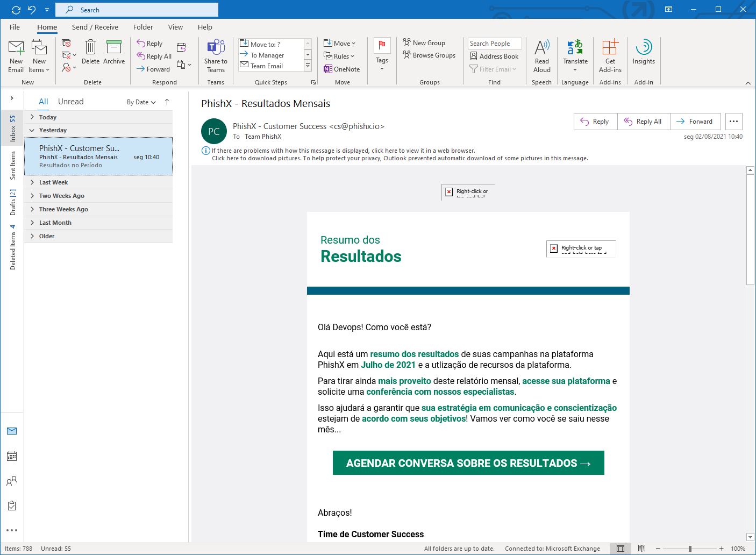
Task: Click the ribbon Reply All button
Action: tap(154, 56)
